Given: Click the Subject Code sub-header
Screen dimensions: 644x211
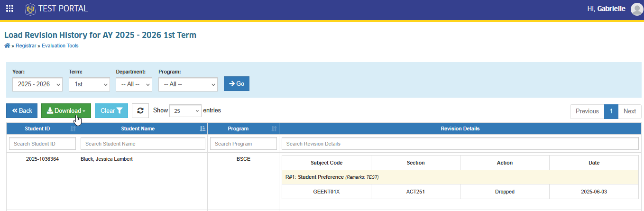Looking at the screenshot, I should click(327, 163).
